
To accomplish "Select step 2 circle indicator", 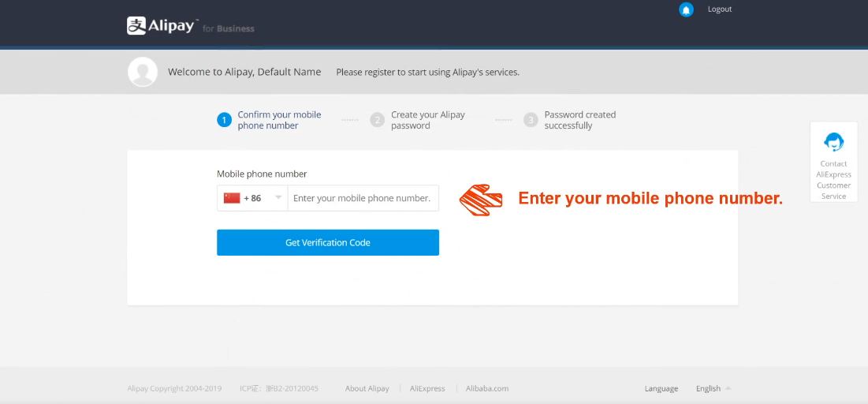I will pyautogui.click(x=378, y=120).
